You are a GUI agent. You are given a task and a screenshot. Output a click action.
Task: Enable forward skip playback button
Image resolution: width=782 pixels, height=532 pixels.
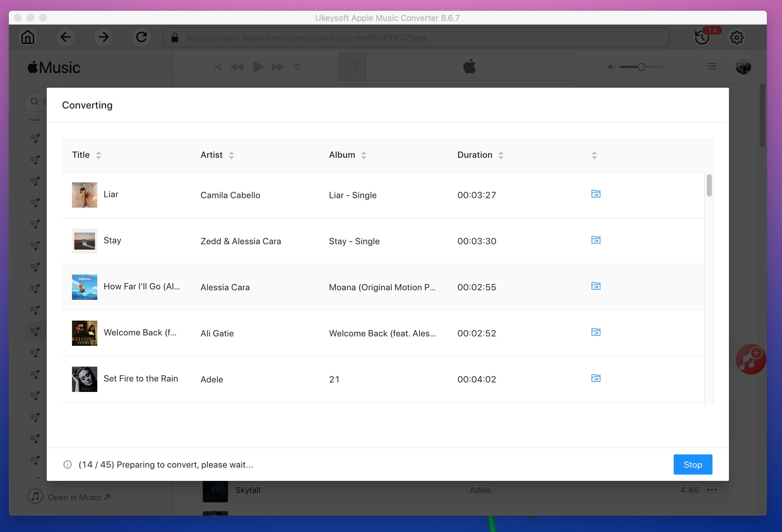pyautogui.click(x=277, y=67)
